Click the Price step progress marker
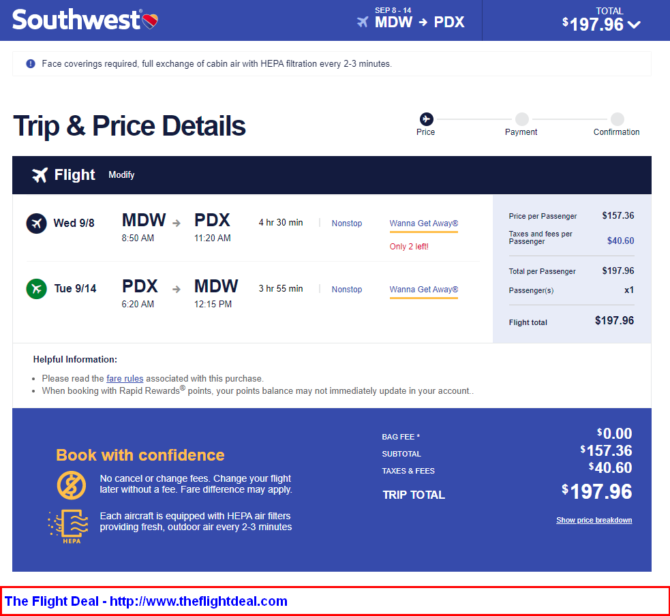The height and width of the screenshot is (616, 670). 426,119
